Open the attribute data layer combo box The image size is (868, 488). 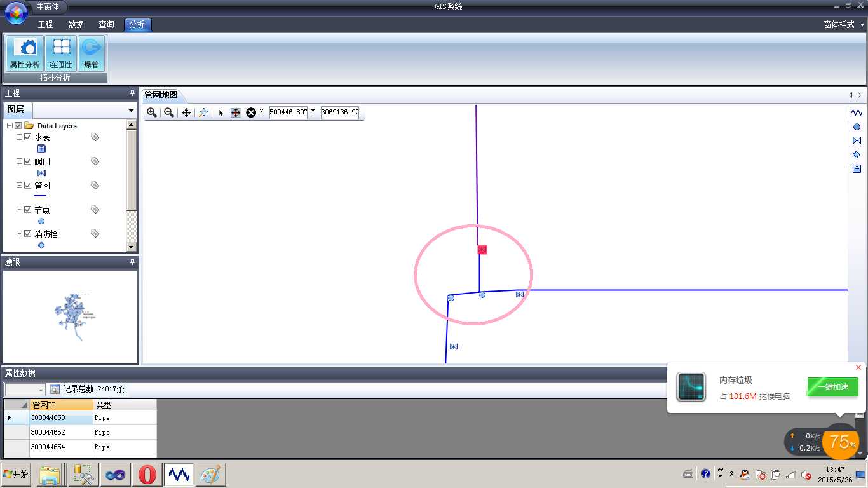(25, 390)
